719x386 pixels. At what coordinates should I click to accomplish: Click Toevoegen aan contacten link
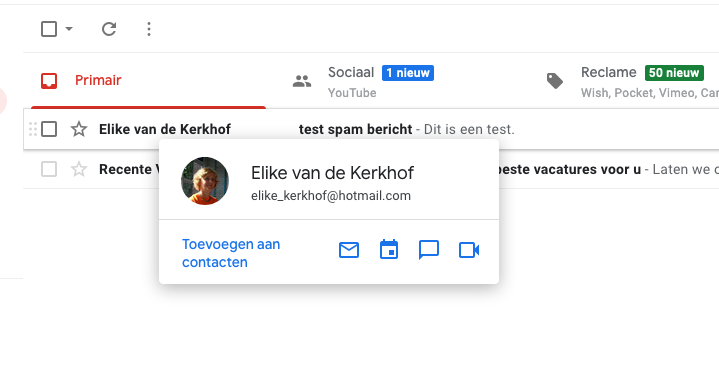click(x=231, y=253)
